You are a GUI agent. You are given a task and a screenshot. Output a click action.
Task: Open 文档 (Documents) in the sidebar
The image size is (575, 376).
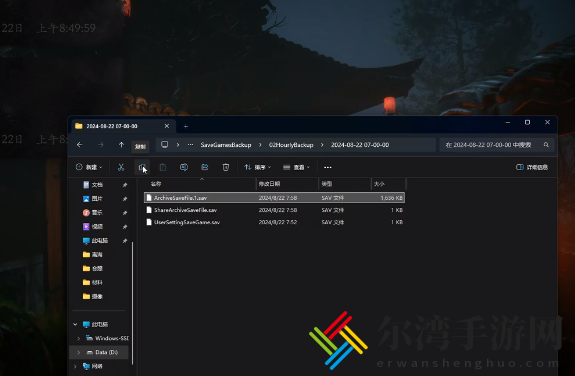point(97,185)
